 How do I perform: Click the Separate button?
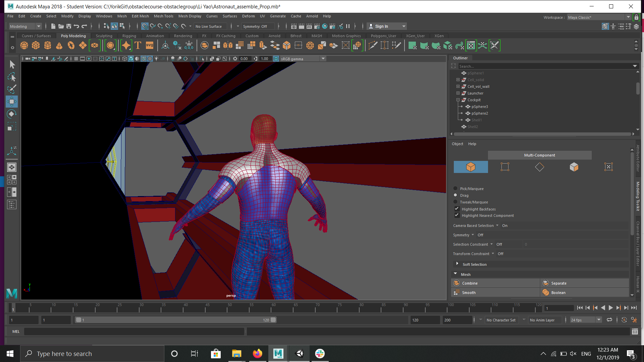[x=558, y=283]
